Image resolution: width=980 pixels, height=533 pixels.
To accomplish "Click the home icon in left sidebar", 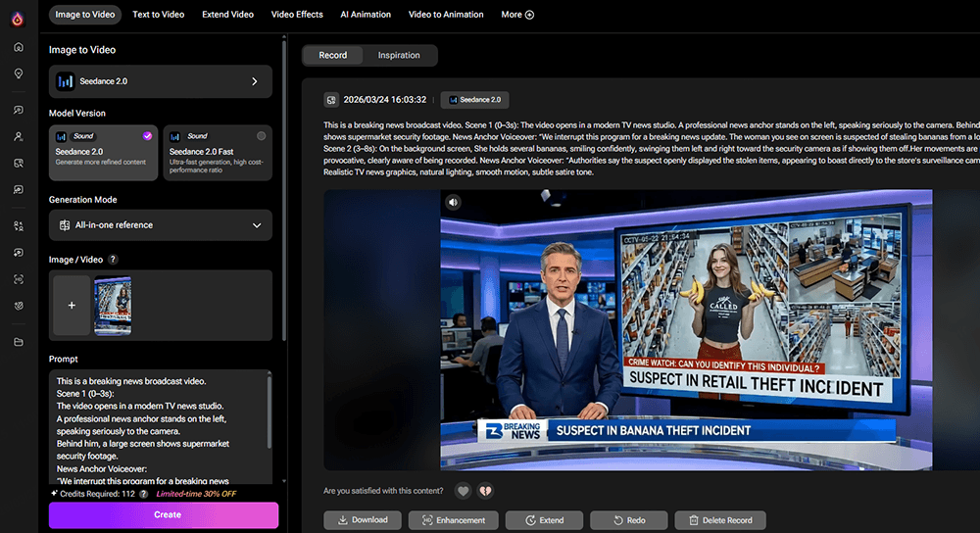I will [19, 47].
